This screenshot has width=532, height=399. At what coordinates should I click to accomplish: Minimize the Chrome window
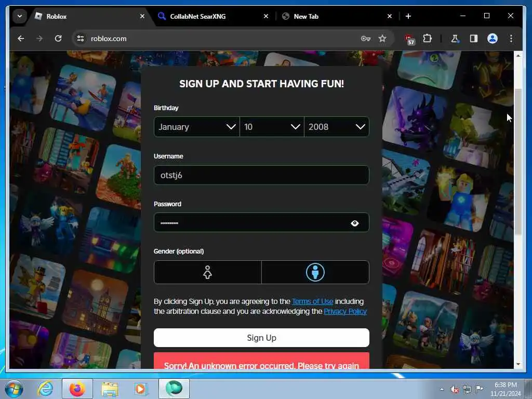click(x=463, y=16)
